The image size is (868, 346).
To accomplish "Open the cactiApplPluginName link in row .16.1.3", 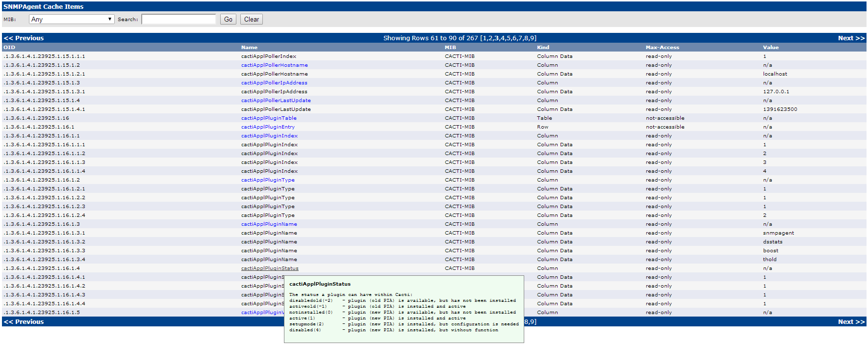I will point(269,224).
